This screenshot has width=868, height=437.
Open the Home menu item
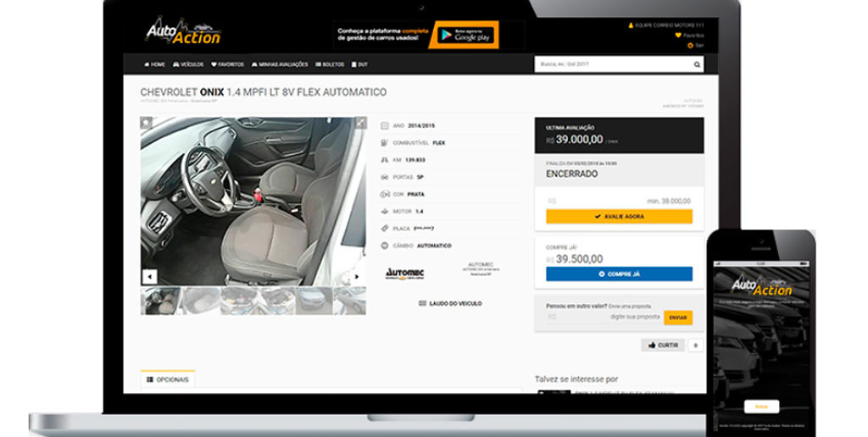[x=155, y=64]
